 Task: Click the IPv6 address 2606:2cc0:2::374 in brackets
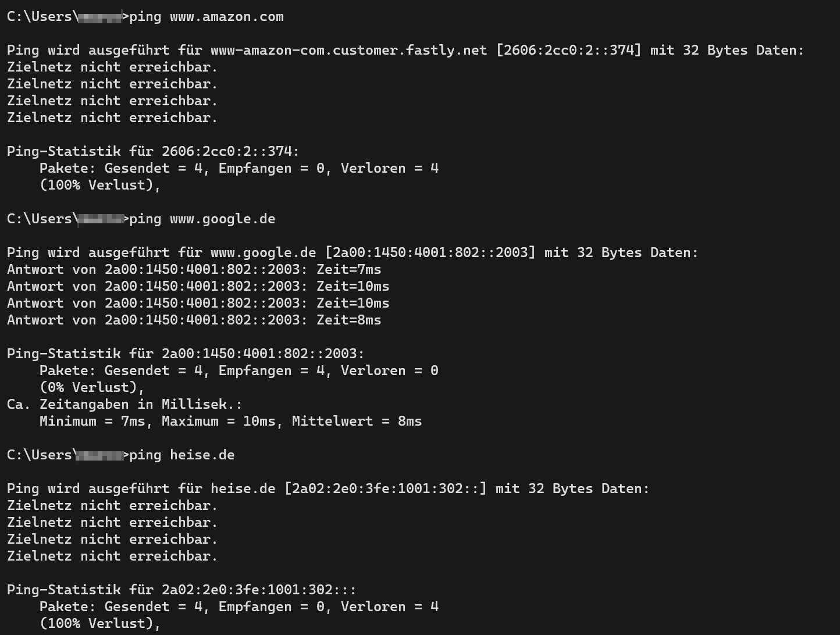pos(569,51)
